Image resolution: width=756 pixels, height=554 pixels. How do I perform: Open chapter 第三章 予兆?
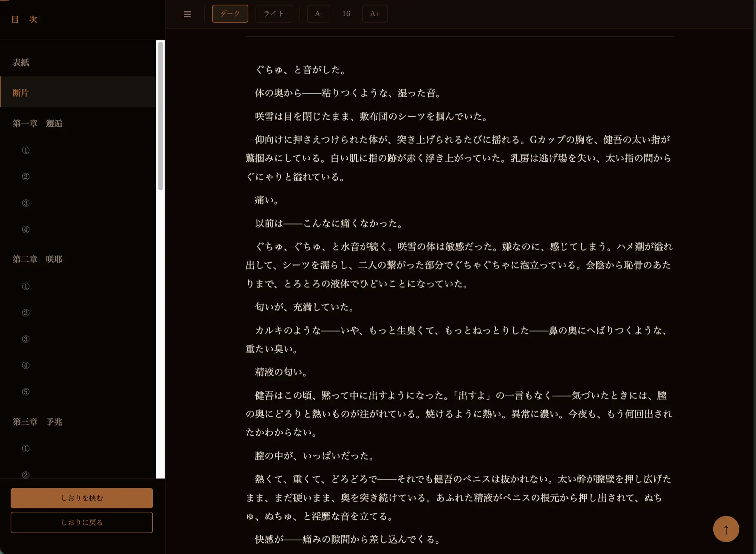37,422
